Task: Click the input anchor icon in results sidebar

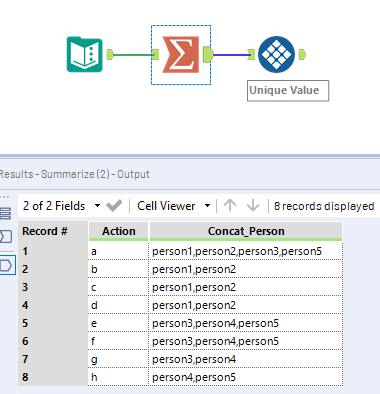Action: coord(6,236)
